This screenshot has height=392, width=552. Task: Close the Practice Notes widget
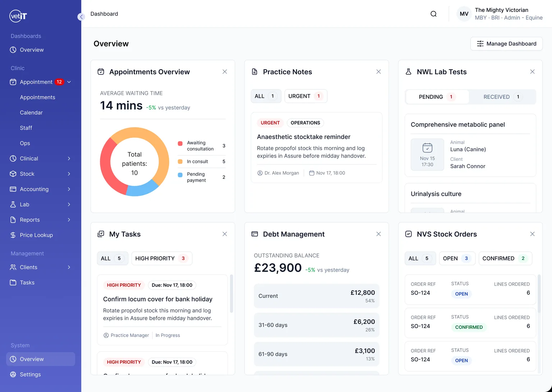378,72
